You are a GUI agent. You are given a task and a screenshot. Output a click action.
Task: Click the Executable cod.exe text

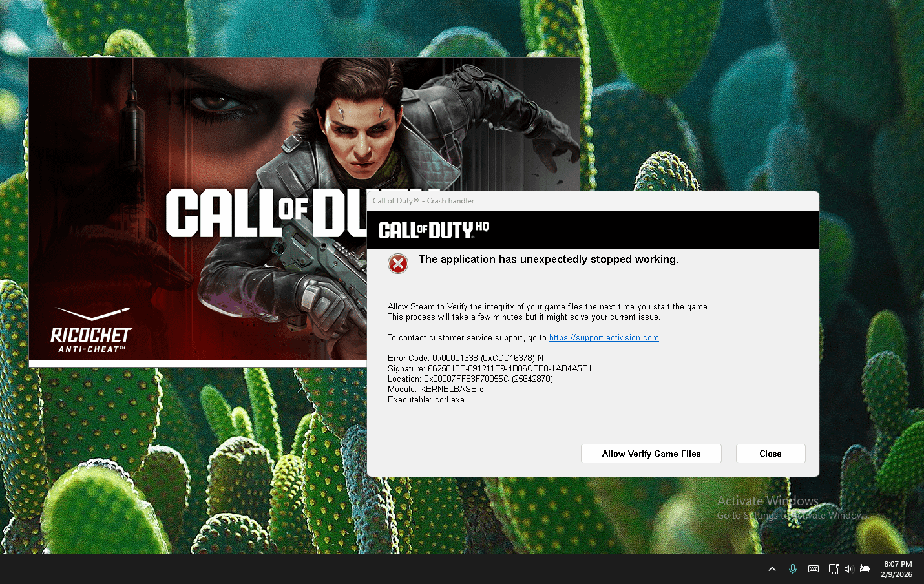point(426,400)
